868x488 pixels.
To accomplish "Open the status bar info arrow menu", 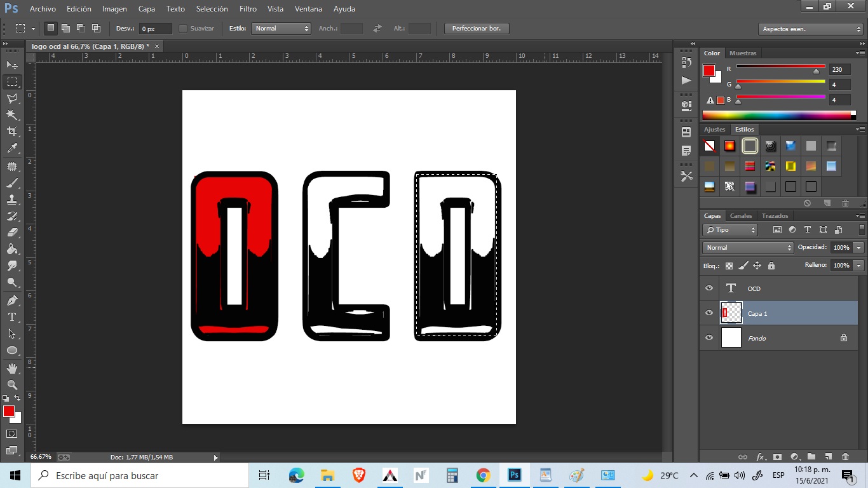I will pyautogui.click(x=215, y=457).
